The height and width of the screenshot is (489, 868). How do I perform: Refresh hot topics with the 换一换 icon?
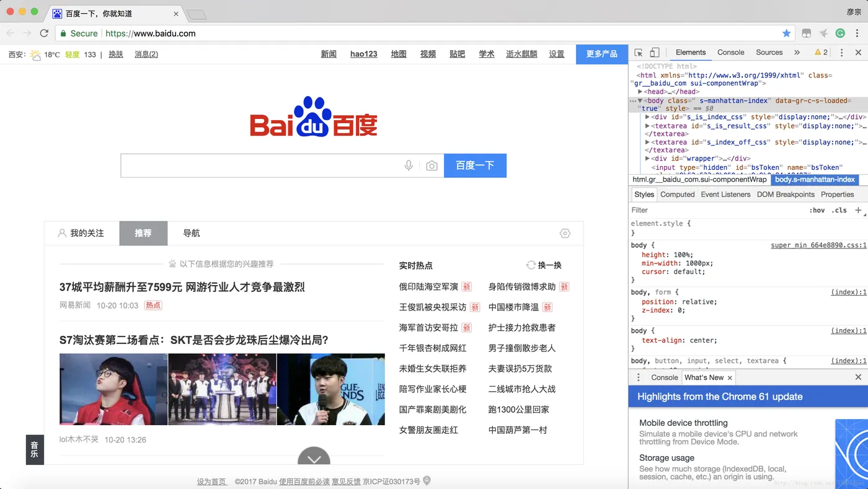531,265
